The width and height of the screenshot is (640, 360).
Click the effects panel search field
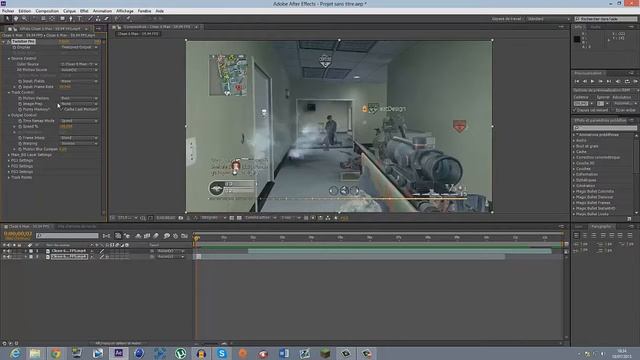605,128
